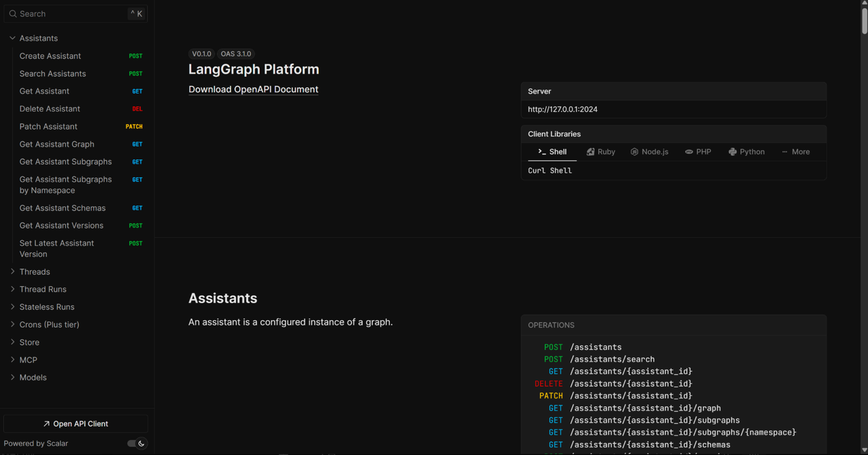Choose the Python client library icon
This screenshot has height=455, width=868.
tap(732, 152)
